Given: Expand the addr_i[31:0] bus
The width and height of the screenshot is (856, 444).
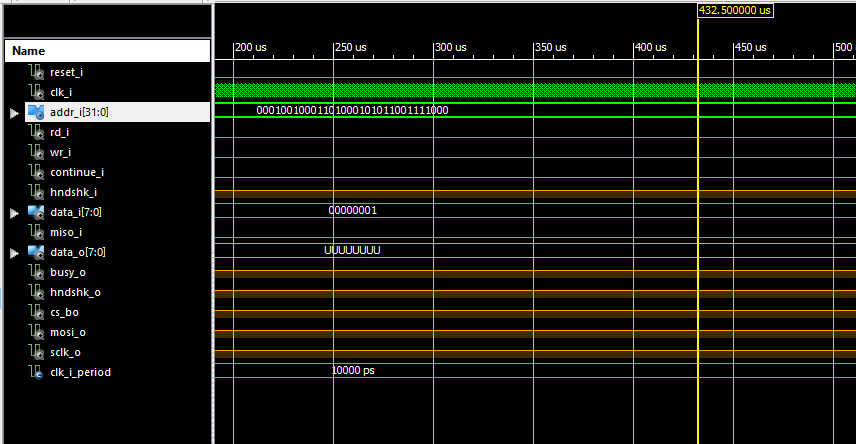Looking at the screenshot, I should tap(14, 113).
